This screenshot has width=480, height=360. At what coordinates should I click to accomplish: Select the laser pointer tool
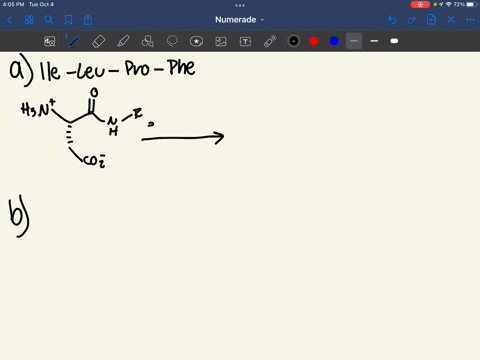point(270,41)
